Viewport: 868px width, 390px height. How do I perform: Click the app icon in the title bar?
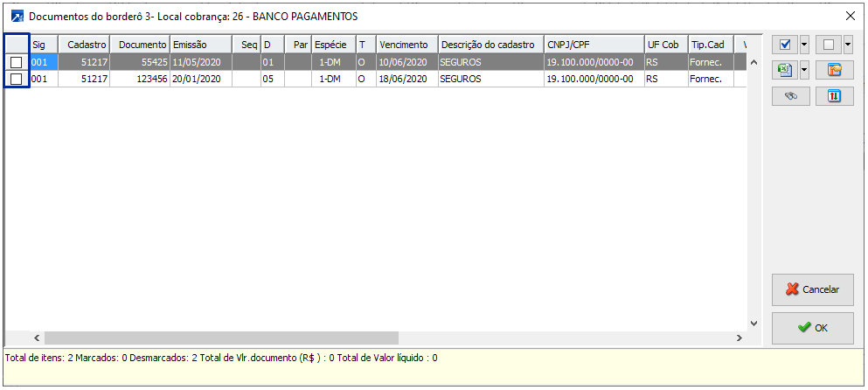[17, 16]
